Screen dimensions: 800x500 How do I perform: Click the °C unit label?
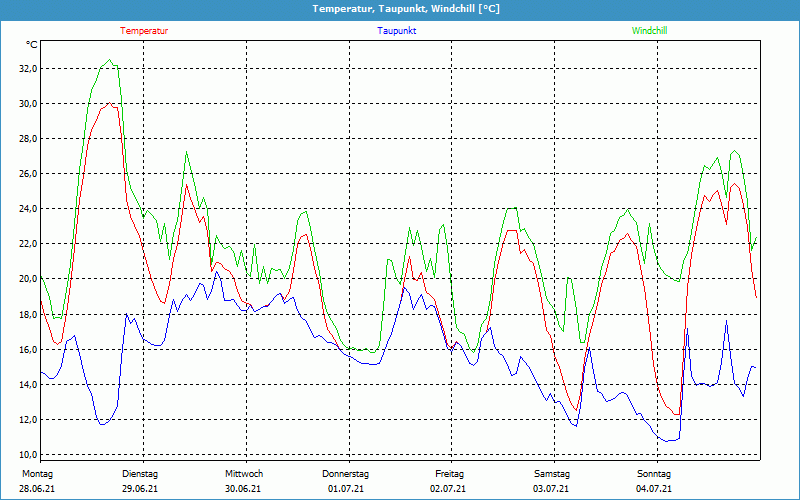click(x=32, y=45)
